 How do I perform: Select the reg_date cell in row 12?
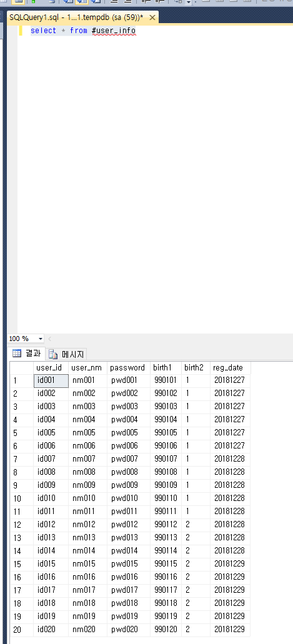tap(230, 525)
